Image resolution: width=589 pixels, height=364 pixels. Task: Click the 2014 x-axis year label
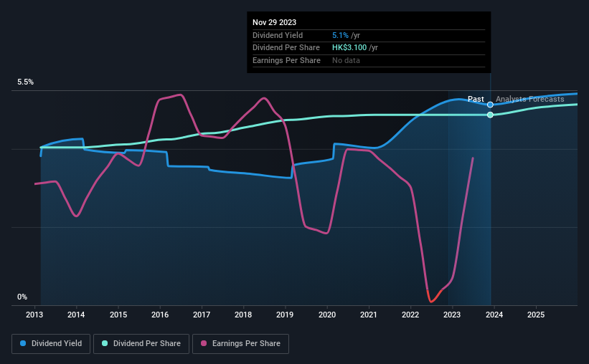tap(76, 315)
